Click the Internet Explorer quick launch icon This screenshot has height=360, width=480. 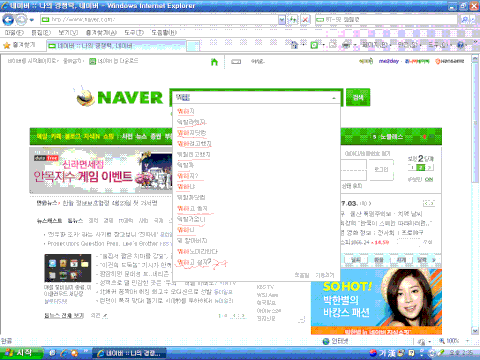pyautogui.click(x=63, y=353)
